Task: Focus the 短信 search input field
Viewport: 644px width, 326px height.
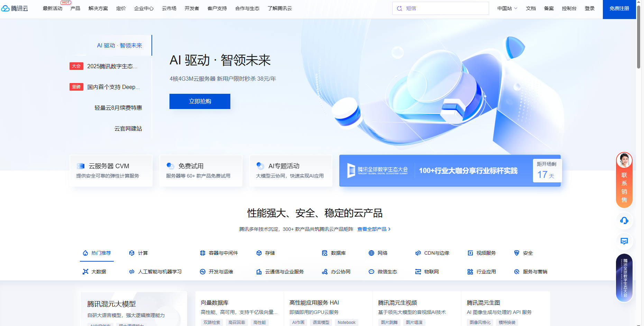Action: pos(441,8)
